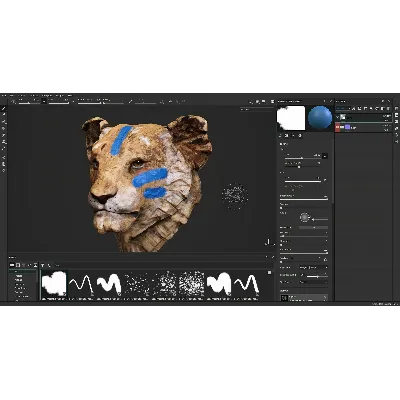Select the Clone tool in left toolbar
Viewport: 400px width, 400px height.
[x=4, y=142]
